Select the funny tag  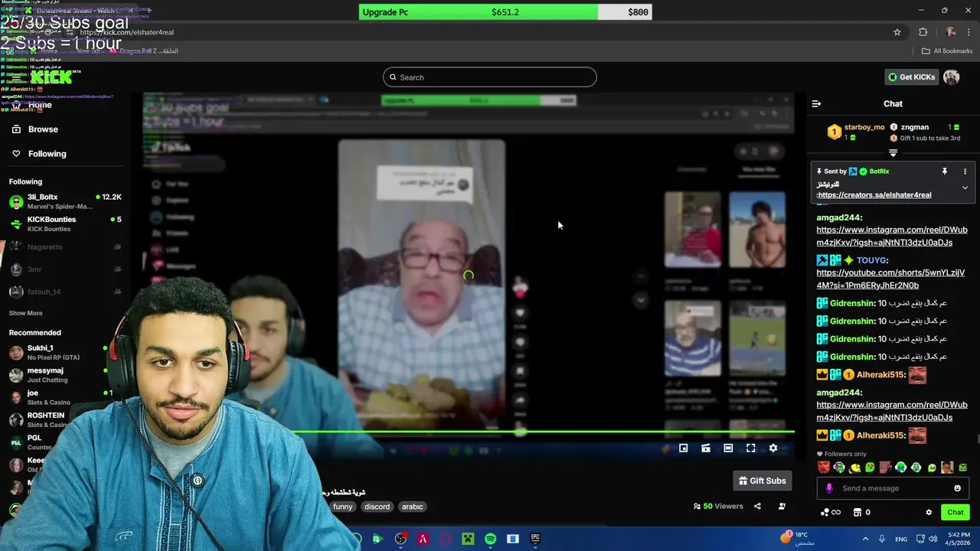coord(343,507)
